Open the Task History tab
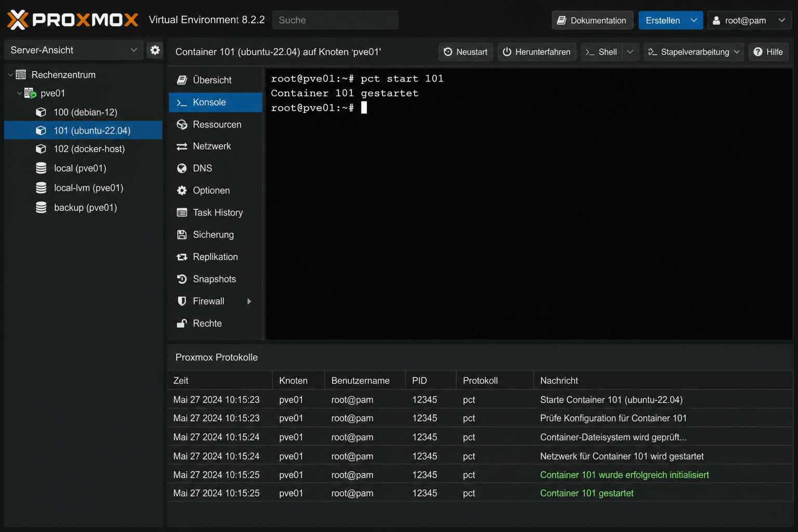This screenshot has height=532, width=798. pyautogui.click(x=216, y=212)
